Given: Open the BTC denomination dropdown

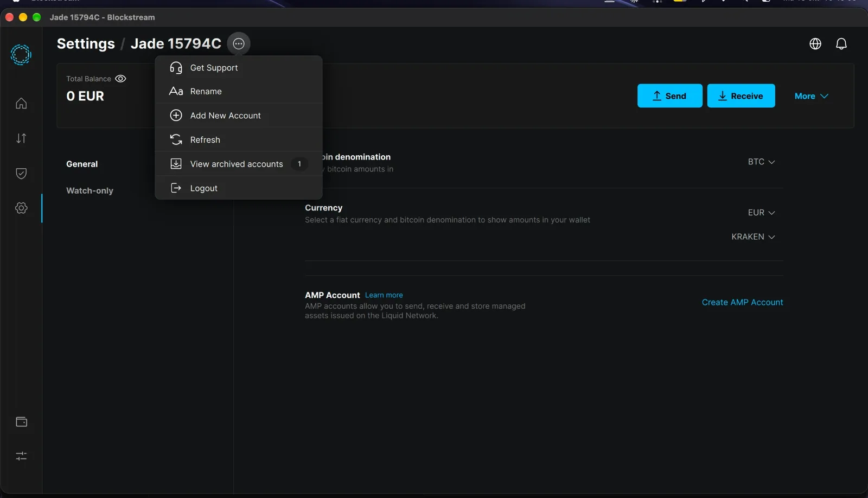Looking at the screenshot, I should tap(762, 162).
